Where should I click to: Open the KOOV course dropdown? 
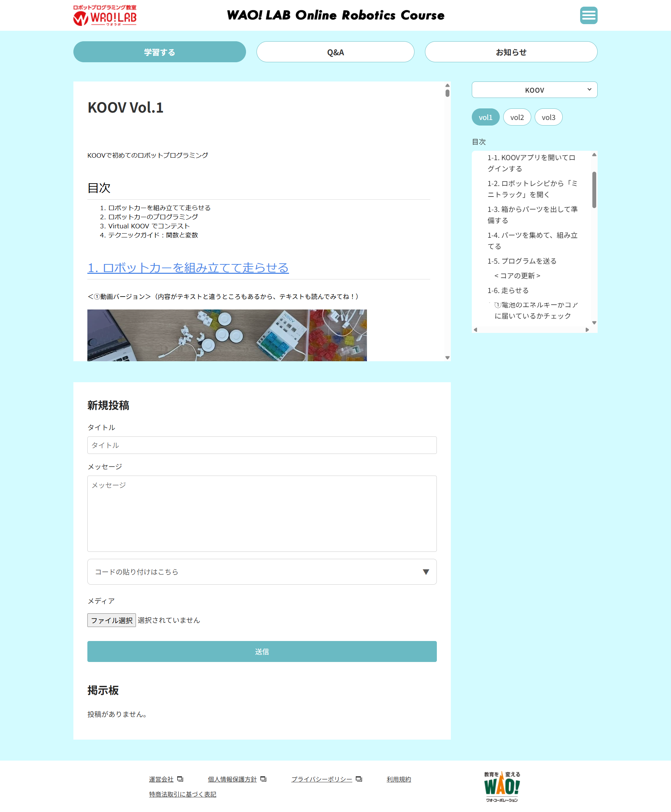click(534, 90)
